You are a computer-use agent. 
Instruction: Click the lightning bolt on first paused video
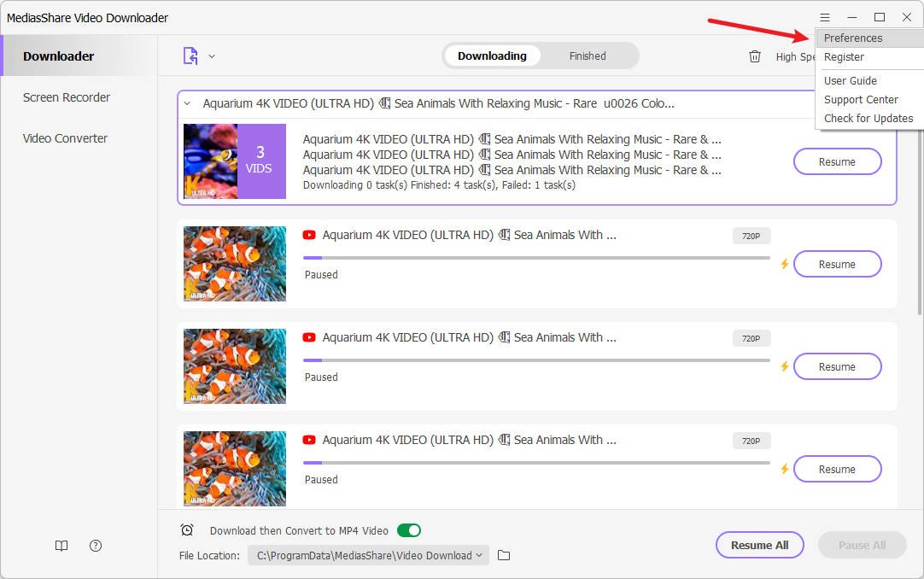[x=784, y=265]
